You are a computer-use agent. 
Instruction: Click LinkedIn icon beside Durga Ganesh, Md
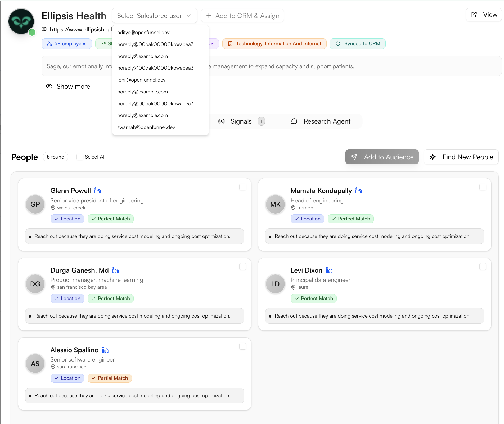coord(115,270)
